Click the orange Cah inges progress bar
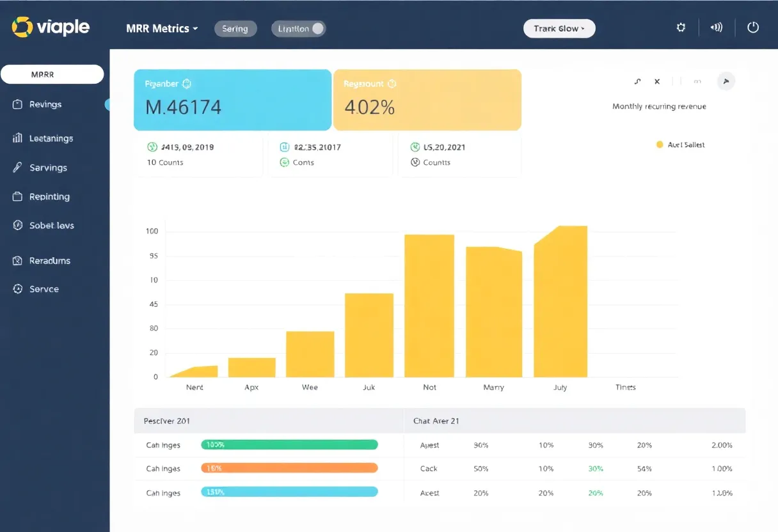 pos(290,468)
